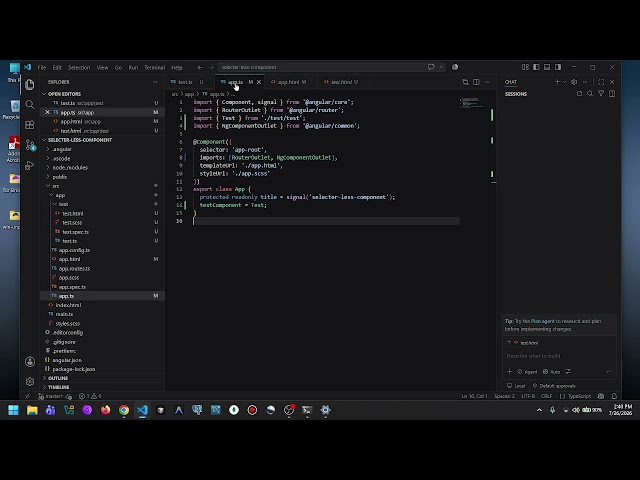This screenshot has height=480, width=640.
Task: Open Chrome from the Windows taskbar
Action: tap(124, 410)
